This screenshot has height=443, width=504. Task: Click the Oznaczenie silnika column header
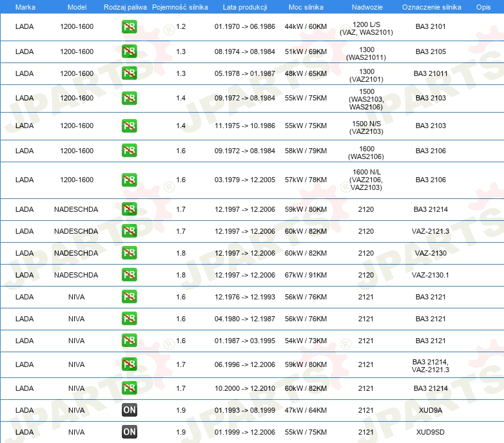pos(431,6)
